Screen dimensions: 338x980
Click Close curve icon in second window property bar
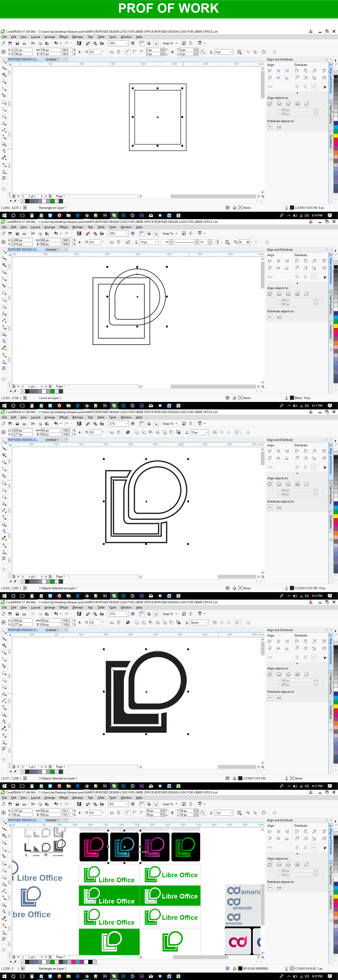[x=218, y=242]
